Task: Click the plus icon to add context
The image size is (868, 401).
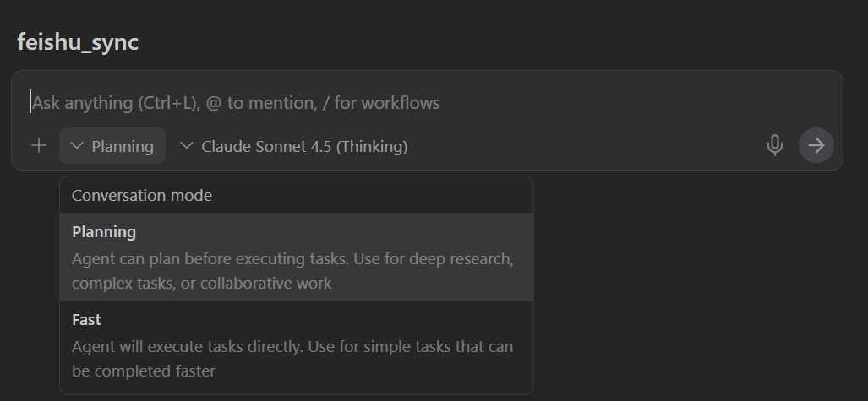Action: 38,146
